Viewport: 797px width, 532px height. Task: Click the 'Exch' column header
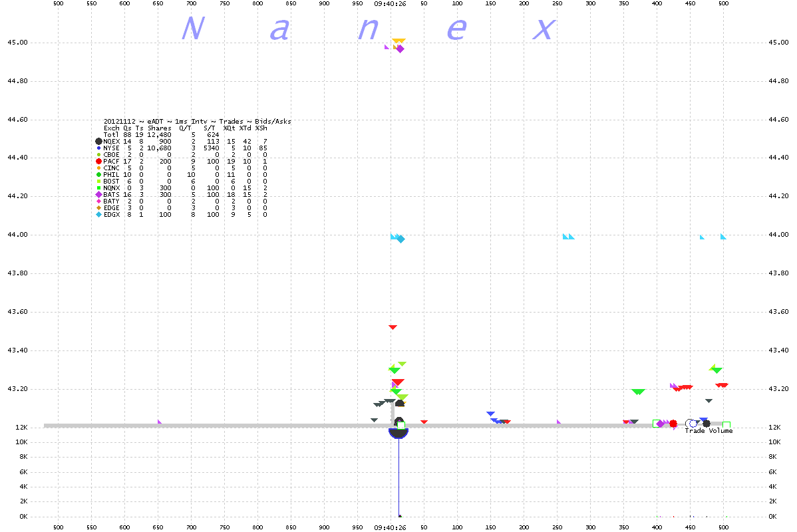pos(111,128)
